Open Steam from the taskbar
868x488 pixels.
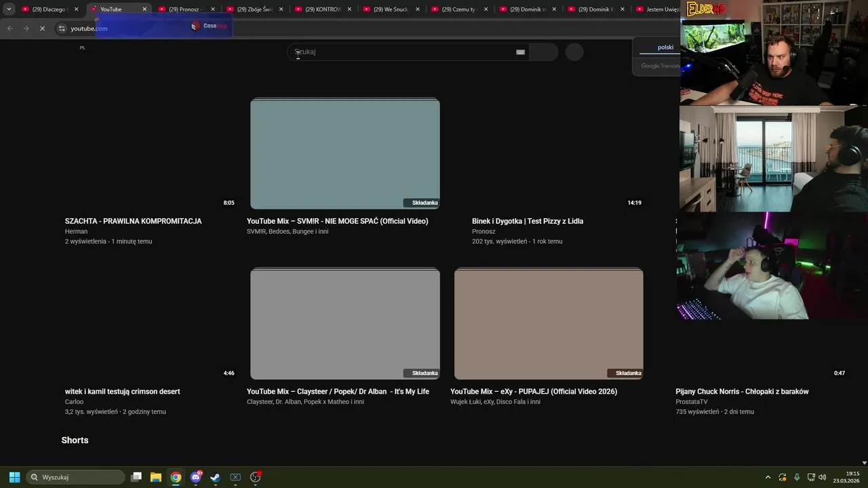(x=216, y=477)
